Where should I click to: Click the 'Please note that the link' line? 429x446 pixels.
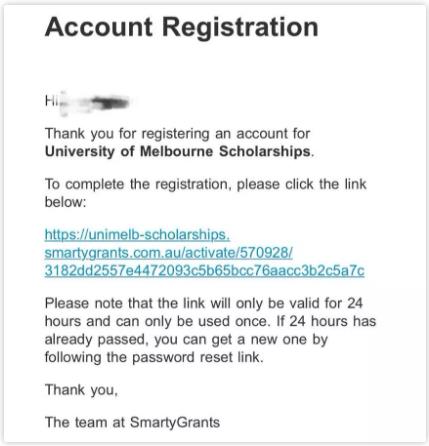pyautogui.click(x=204, y=303)
